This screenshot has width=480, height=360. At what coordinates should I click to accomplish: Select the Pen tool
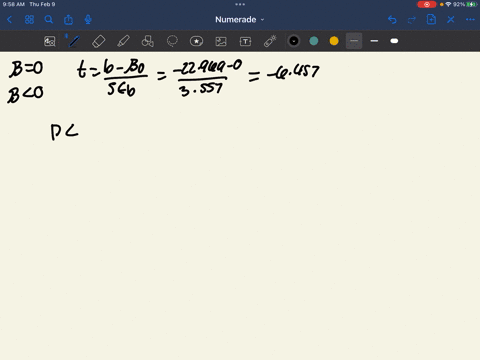coord(73,41)
